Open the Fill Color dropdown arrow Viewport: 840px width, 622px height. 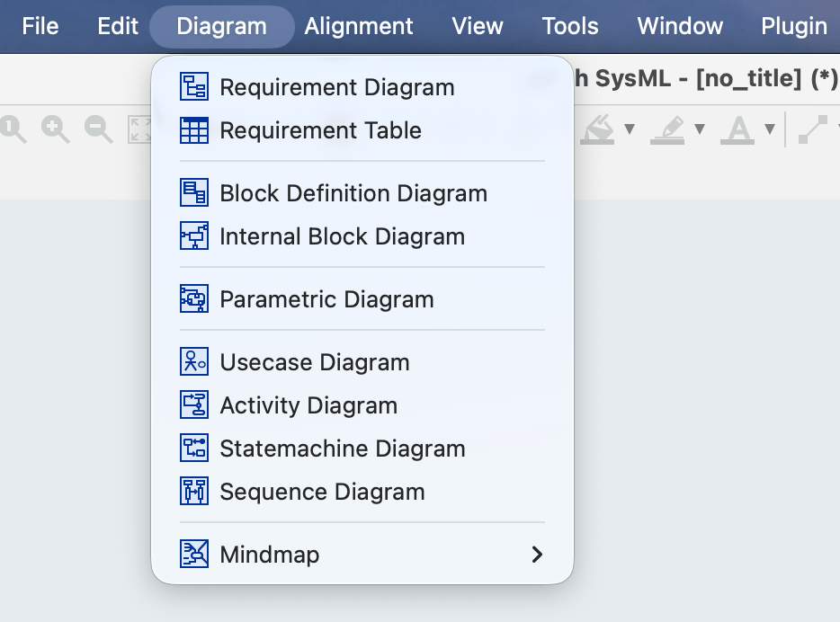630,128
